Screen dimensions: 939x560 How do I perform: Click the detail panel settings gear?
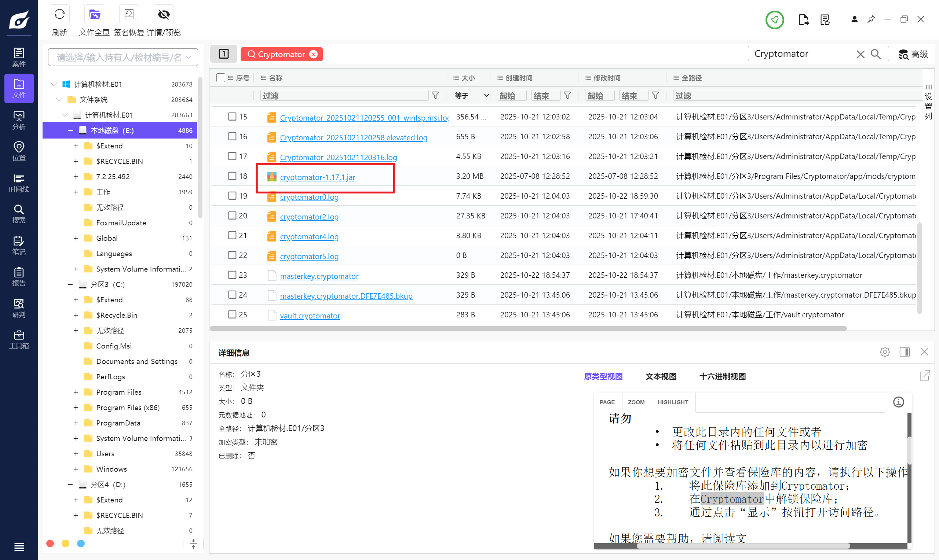pyautogui.click(x=885, y=352)
